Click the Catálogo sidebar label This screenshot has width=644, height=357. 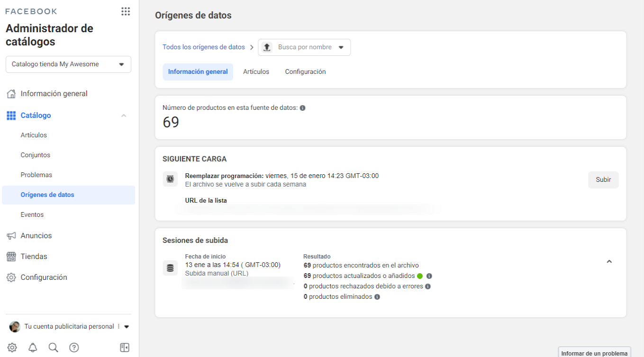click(x=36, y=116)
